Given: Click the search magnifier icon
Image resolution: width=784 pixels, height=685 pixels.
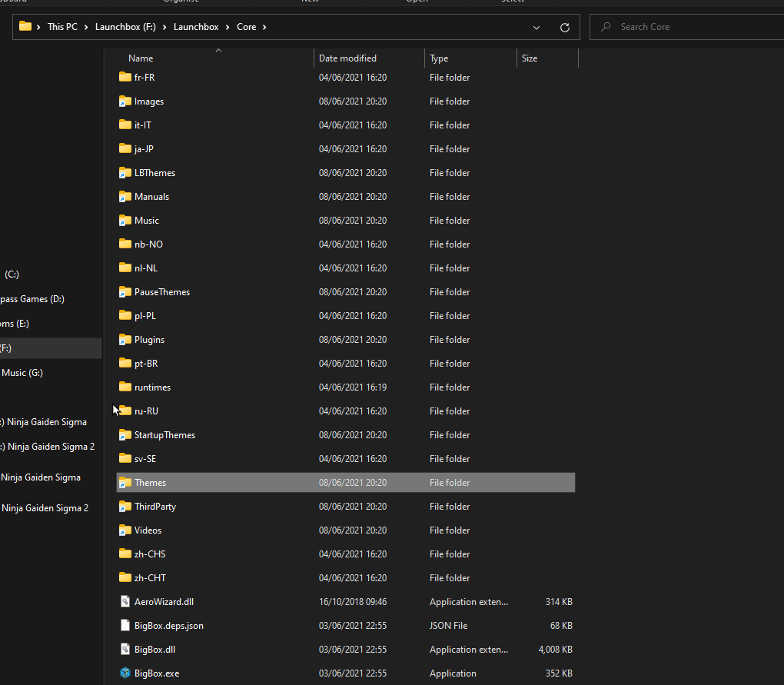Looking at the screenshot, I should [606, 27].
